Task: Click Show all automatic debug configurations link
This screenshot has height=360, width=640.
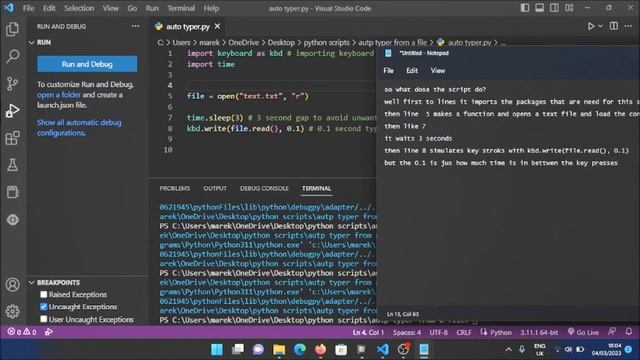Action: click(x=79, y=127)
